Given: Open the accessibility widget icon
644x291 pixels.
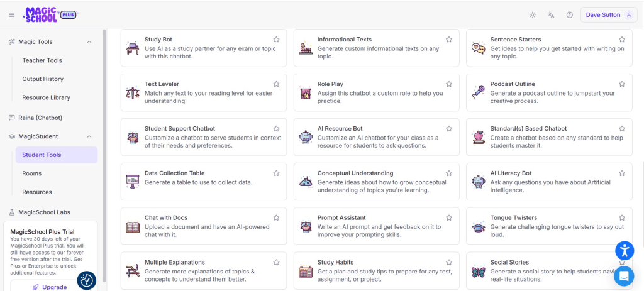Looking at the screenshot, I should [x=624, y=250].
